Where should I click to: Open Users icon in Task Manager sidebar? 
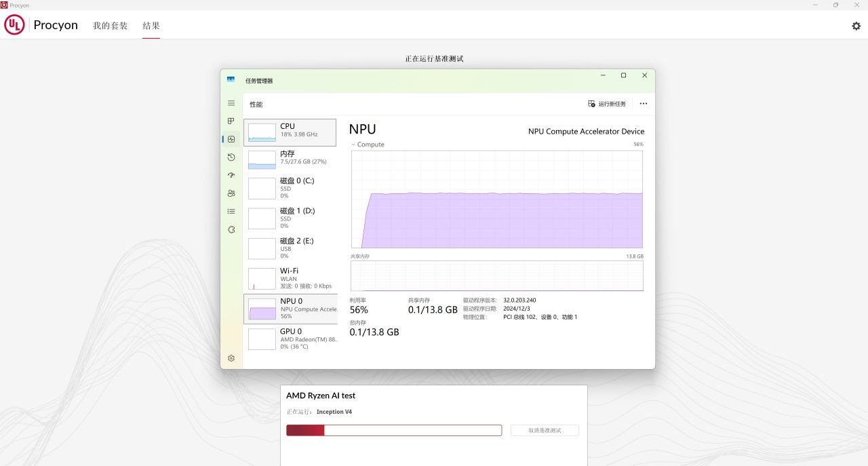tap(231, 193)
